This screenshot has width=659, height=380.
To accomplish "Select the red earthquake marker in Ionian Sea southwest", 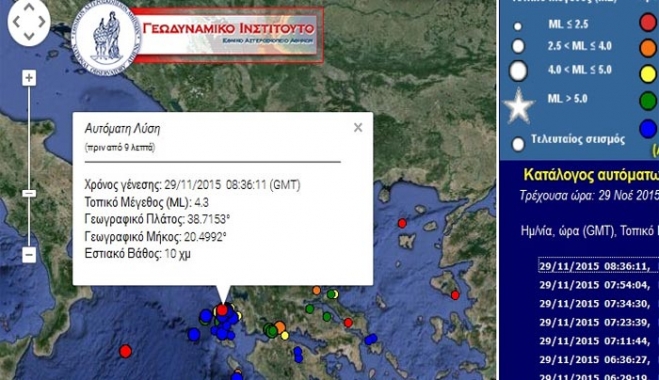I will click(125, 351).
